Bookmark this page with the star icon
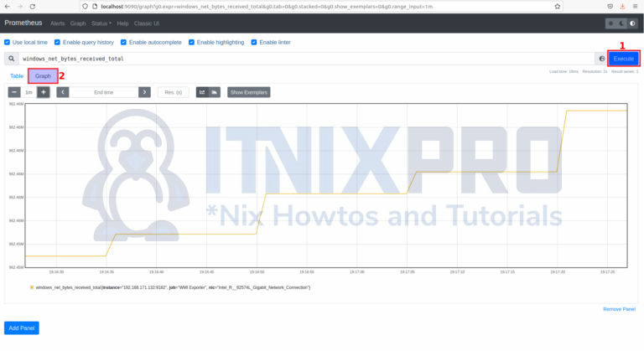The height and width of the screenshot is (351, 644). pos(558,7)
